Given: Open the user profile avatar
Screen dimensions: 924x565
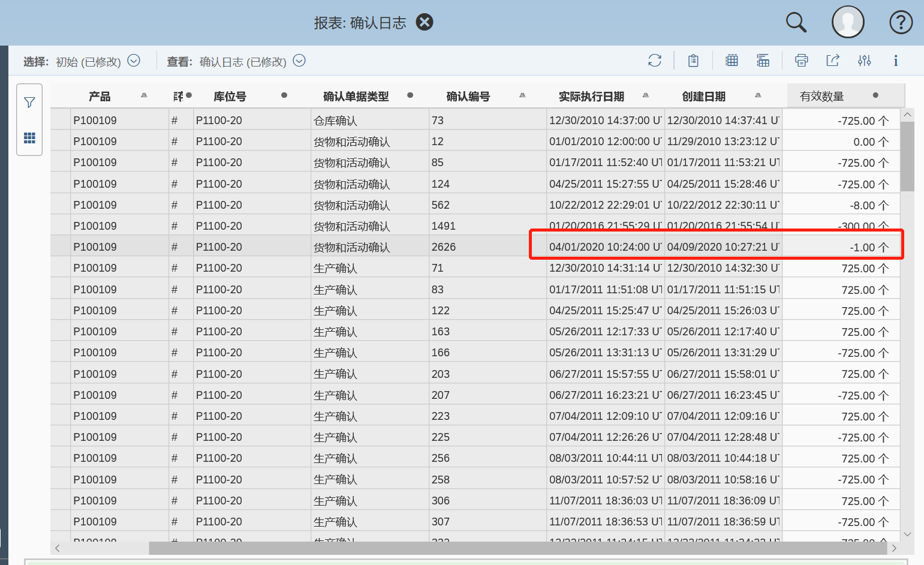Looking at the screenshot, I should [x=848, y=22].
